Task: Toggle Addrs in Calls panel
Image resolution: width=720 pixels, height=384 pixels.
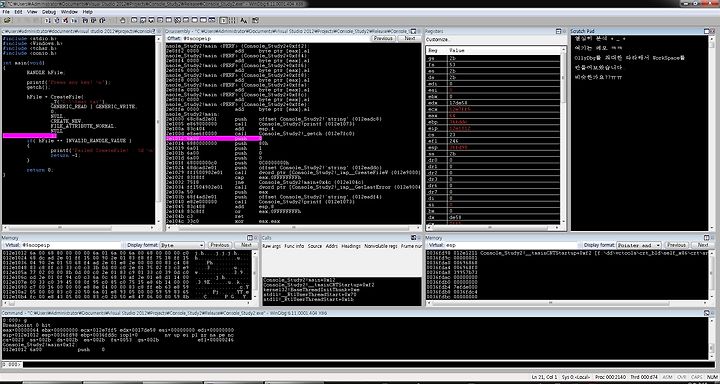Action: tap(332, 246)
